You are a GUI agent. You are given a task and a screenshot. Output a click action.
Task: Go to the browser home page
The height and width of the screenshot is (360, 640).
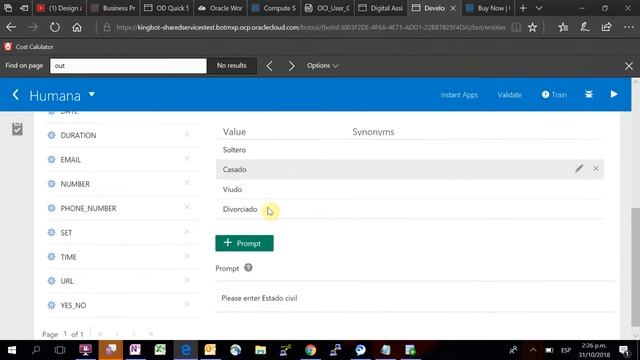77,27
